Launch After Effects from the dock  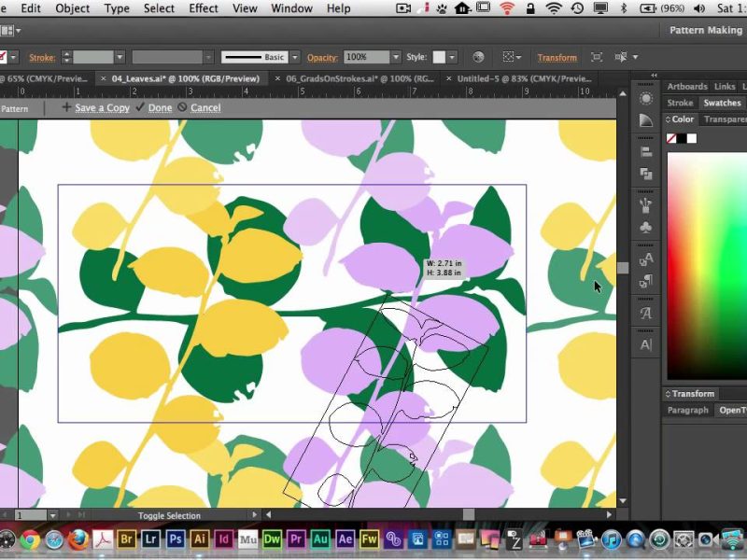pyautogui.click(x=345, y=539)
